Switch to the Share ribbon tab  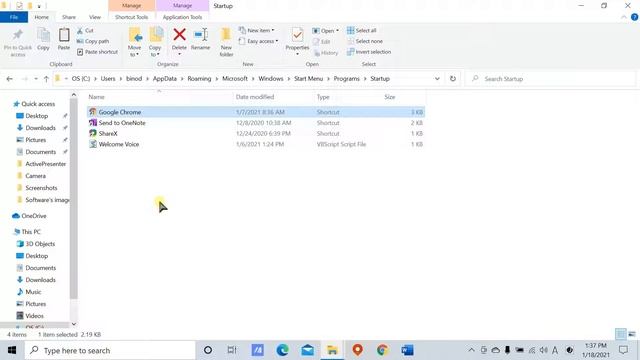(69, 17)
